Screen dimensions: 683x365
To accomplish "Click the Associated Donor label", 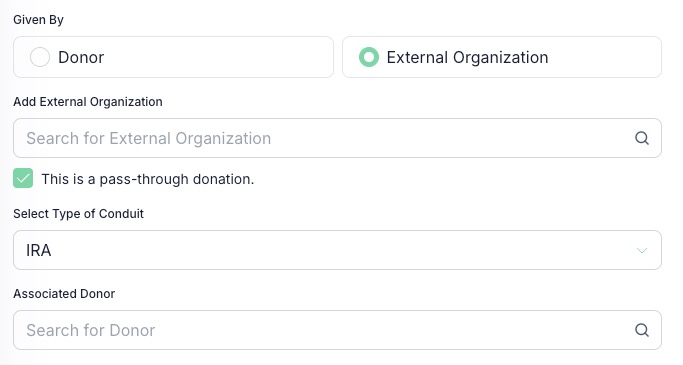I will tap(64, 294).
